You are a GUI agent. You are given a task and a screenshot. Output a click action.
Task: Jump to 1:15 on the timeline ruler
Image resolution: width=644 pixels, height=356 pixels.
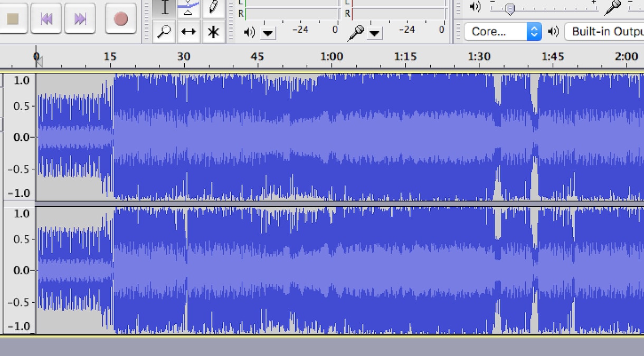(405, 56)
